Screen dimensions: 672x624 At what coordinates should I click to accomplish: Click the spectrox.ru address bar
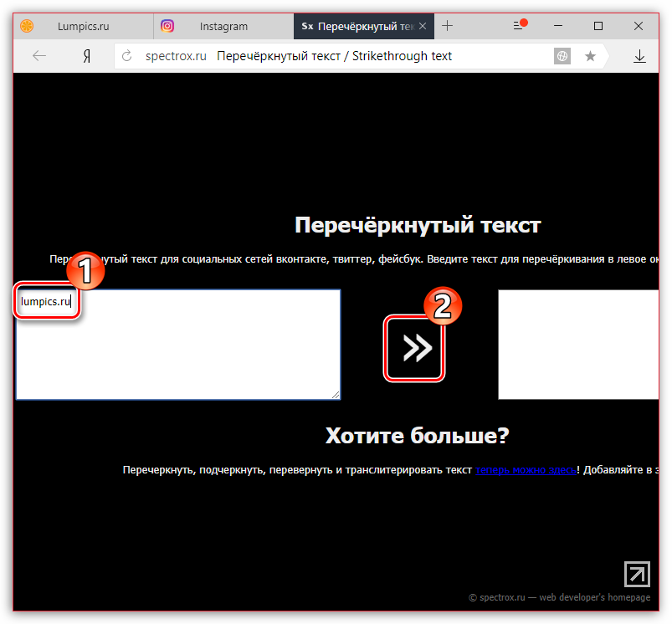[335, 56]
